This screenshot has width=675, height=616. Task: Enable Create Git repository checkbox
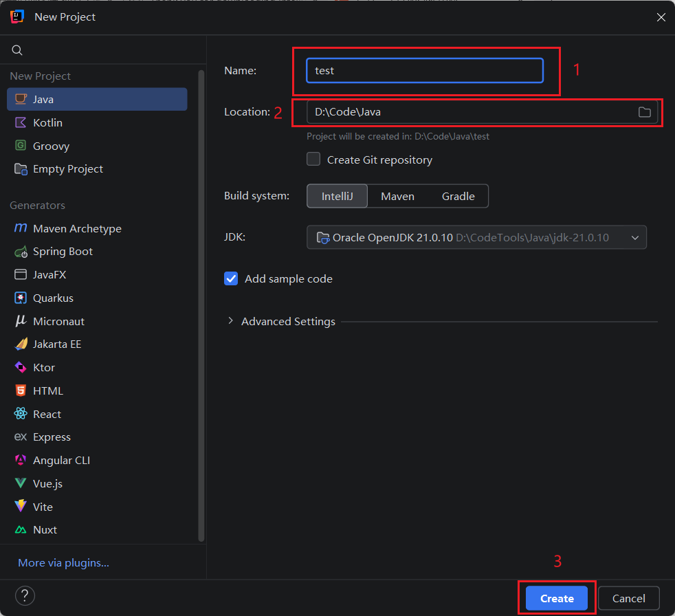tap(313, 159)
